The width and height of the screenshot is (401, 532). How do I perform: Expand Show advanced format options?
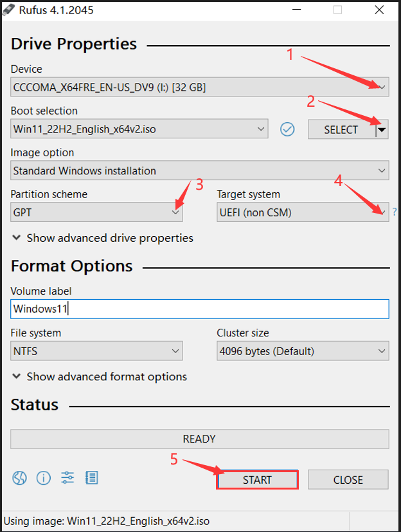100,376
